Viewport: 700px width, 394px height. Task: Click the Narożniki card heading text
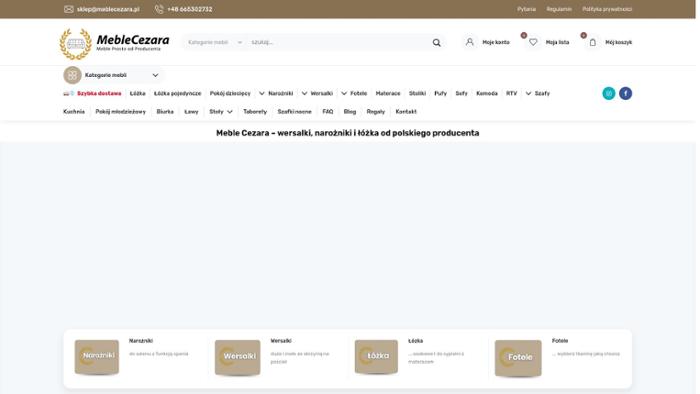click(141, 340)
